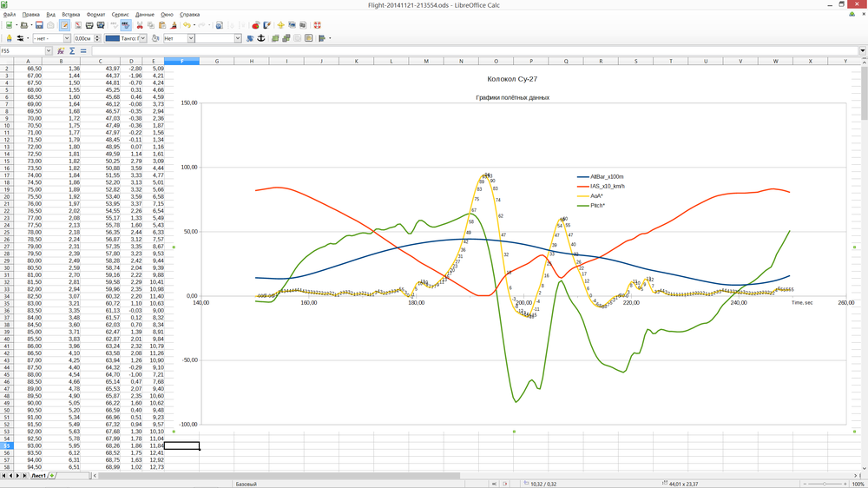Image resolution: width=868 pixels, height=488 pixels.
Task: Click the zoom slider in status bar
Action: coord(825,484)
